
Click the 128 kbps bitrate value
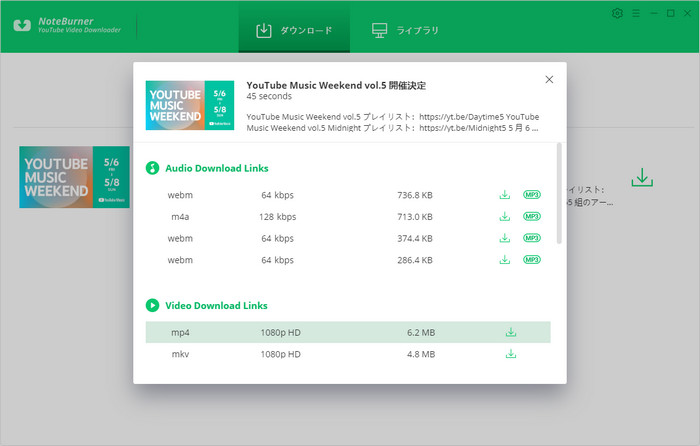(277, 217)
